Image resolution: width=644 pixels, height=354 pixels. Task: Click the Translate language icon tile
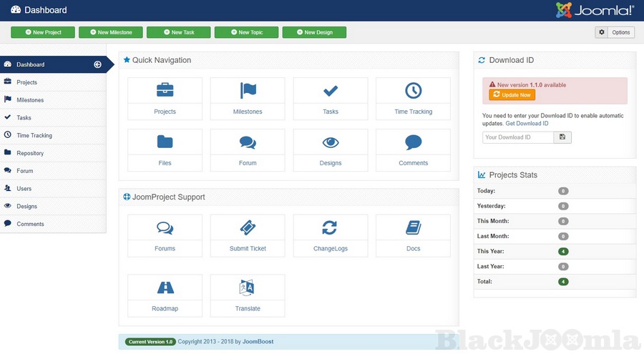coord(248,295)
